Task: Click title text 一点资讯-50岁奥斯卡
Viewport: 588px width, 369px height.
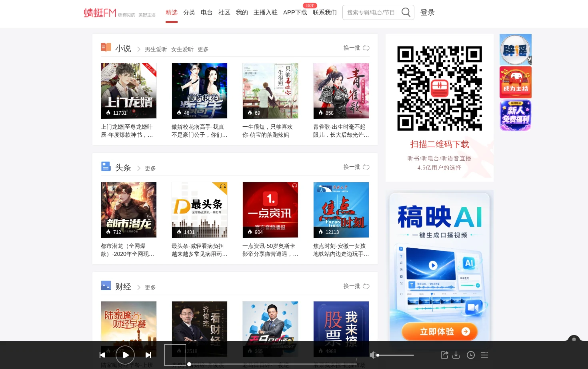Action: (x=270, y=250)
